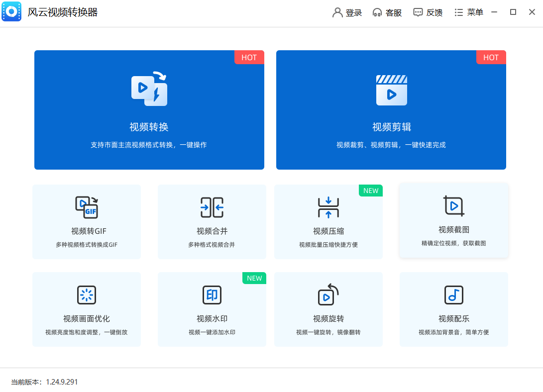Open the 菜单 application menu
This screenshot has width=543, height=392.
469,12
